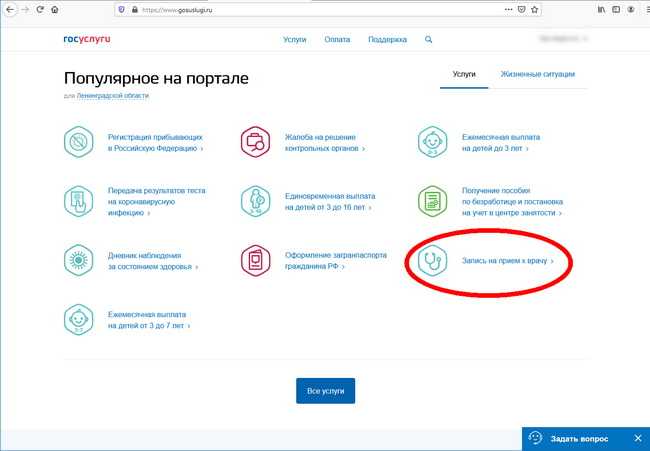Image resolution: width=650 pixels, height=451 pixels.
Task: Open the blurred user account menu in header
Action: pyautogui.click(x=563, y=39)
